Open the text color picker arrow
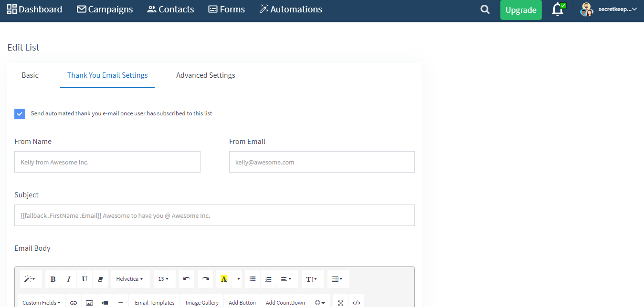The image size is (644, 307). coord(238,279)
